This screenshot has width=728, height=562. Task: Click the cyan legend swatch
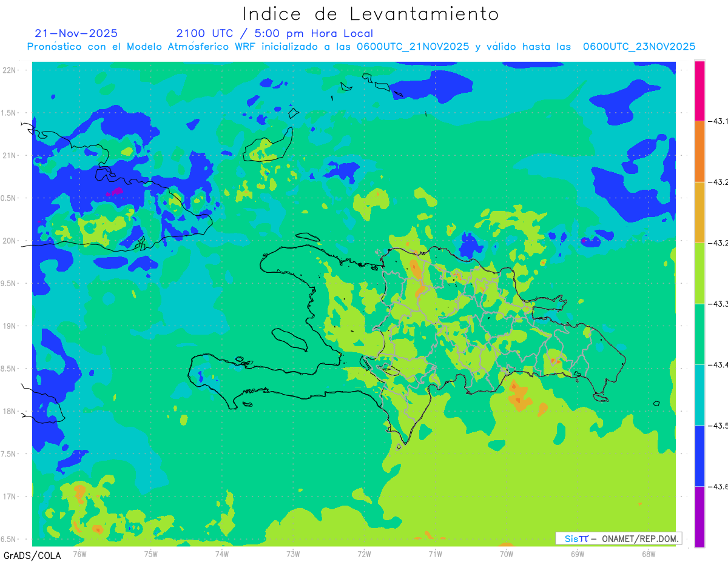tap(699, 395)
